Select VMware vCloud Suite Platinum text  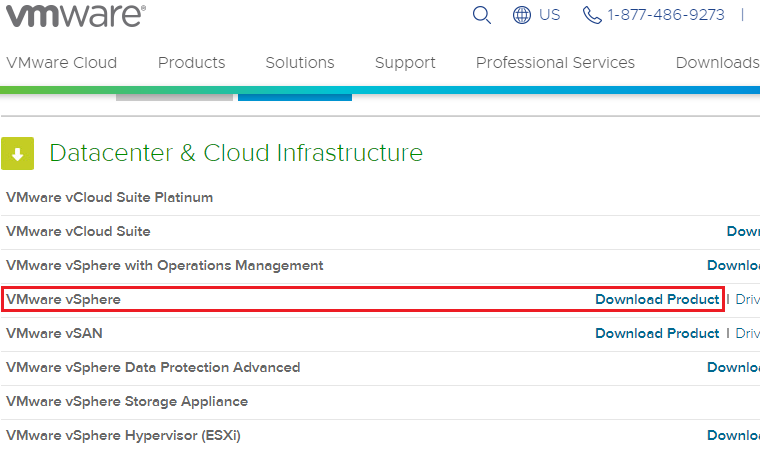110,197
